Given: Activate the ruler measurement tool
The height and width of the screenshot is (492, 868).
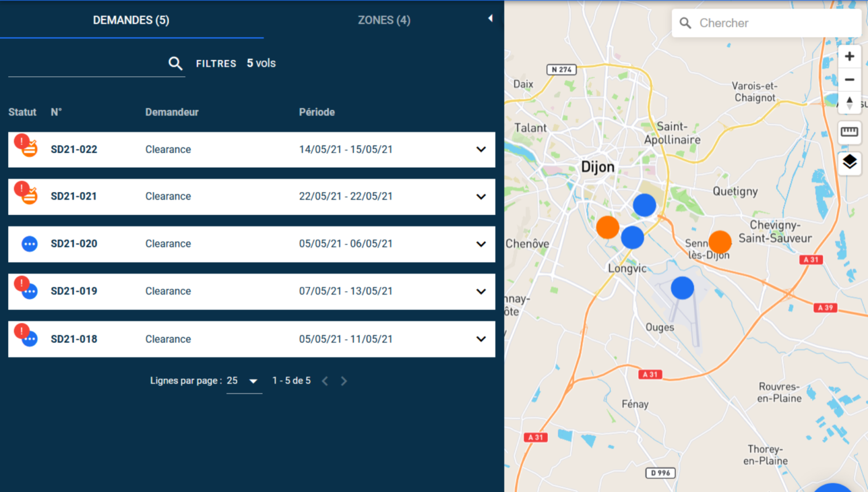Looking at the screenshot, I should [x=849, y=132].
